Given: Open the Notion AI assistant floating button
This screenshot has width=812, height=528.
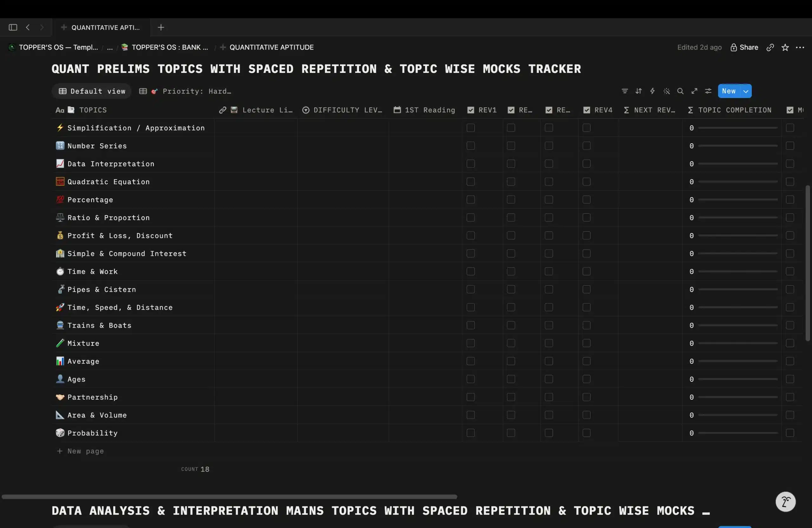Looking at the screenshot, I should [x=785, y=502].
